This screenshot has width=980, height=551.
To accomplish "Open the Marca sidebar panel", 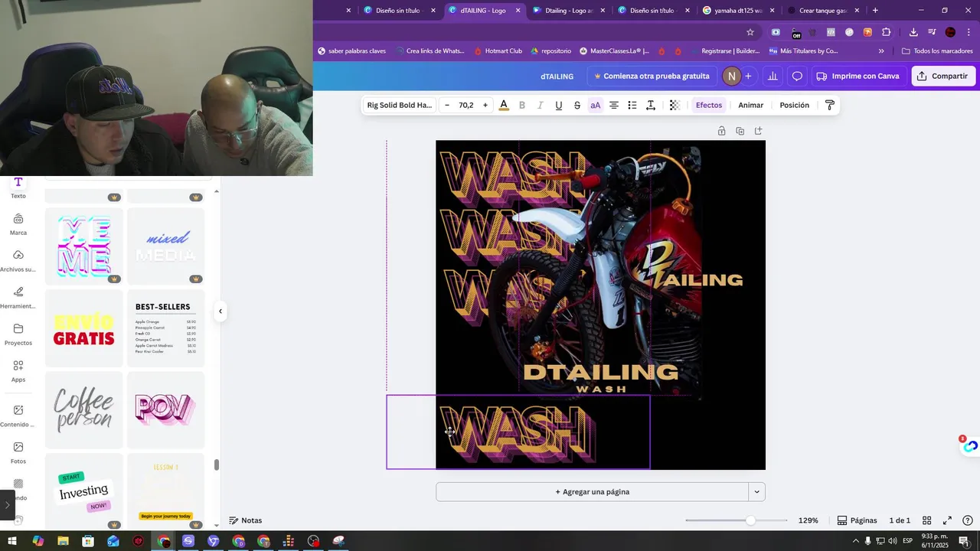I will click(18, 224).
